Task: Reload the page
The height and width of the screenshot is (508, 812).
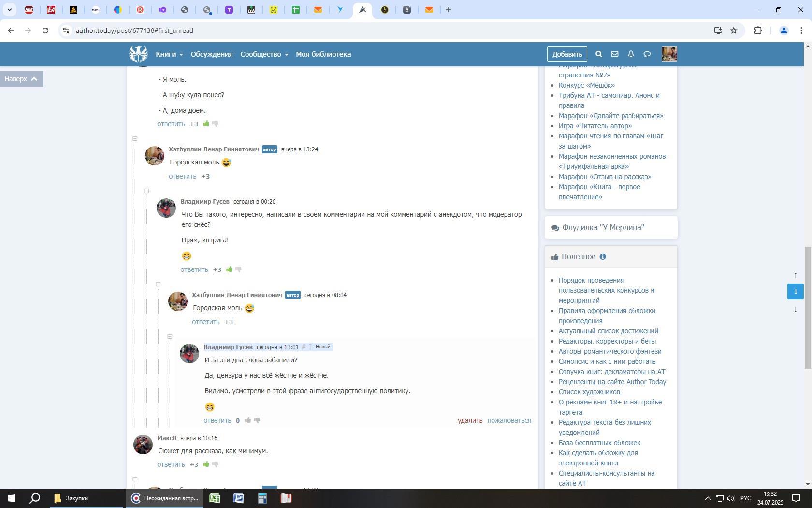Action: point(45,30)
